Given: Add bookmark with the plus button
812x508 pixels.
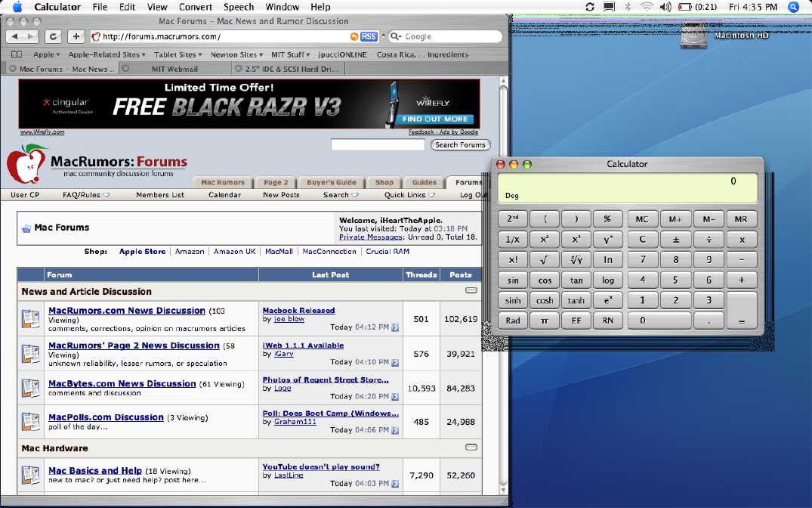Looking at the screenshot, I should point(76,36).
